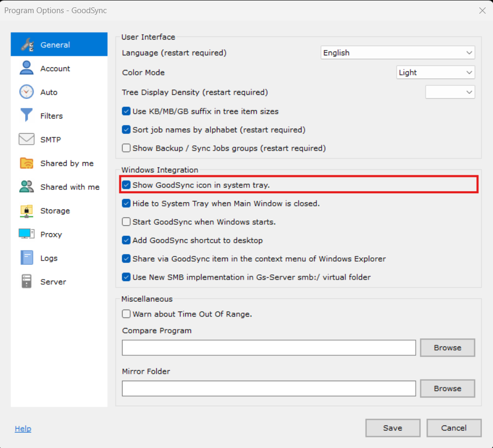
Task: Click the Compare Program text field
Action: 268,348
